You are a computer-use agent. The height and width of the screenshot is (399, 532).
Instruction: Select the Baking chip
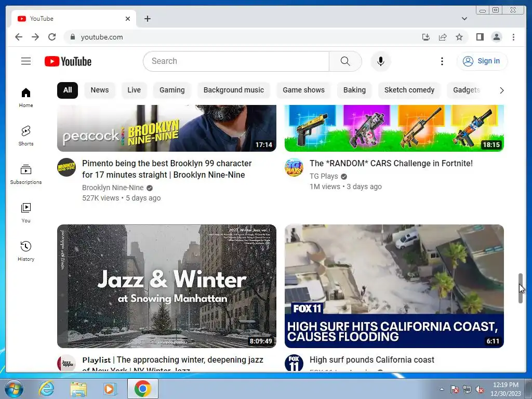(354, 90)
